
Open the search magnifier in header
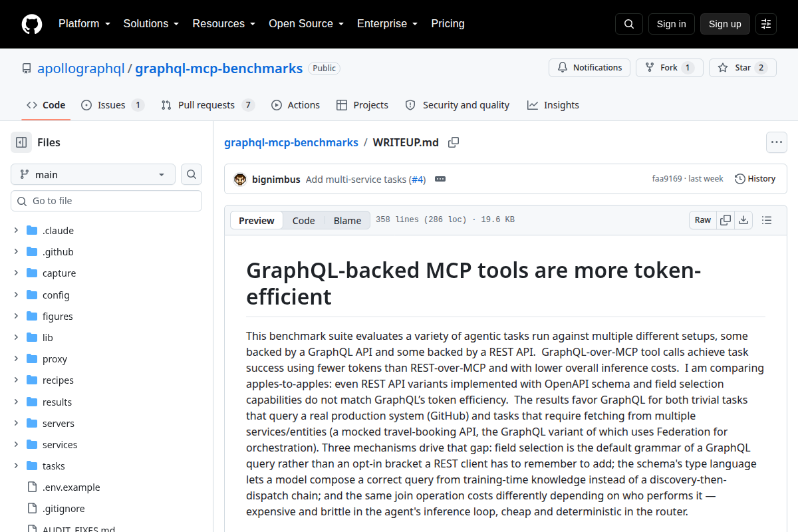tap(628, 24)
